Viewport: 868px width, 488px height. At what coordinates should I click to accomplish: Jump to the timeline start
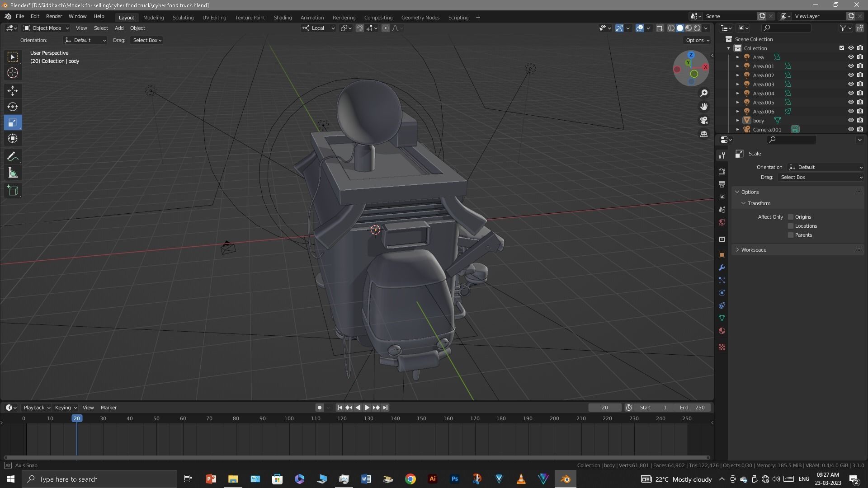point(340,408)
